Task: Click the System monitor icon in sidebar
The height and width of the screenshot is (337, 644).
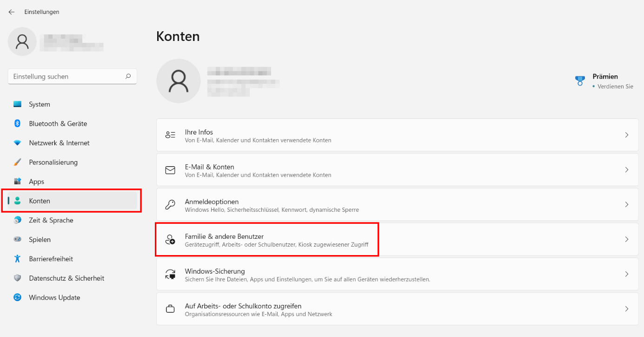Action: pyautogui.click(x=18, y=104)
